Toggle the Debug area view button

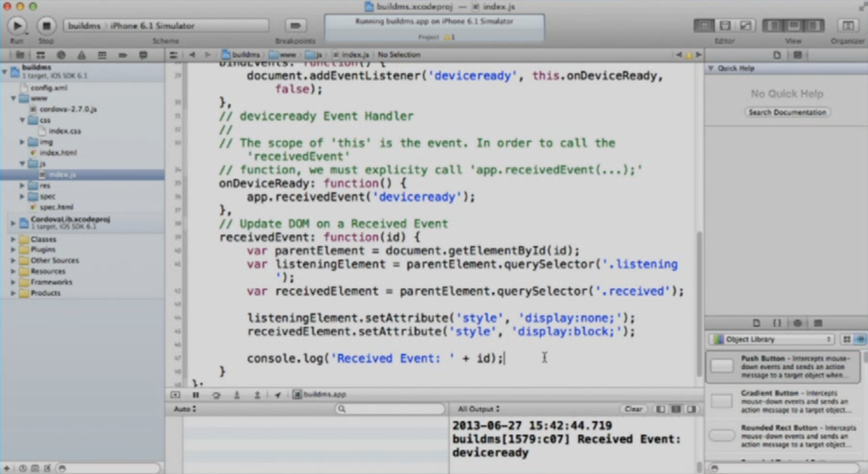(x=793, y=25)
